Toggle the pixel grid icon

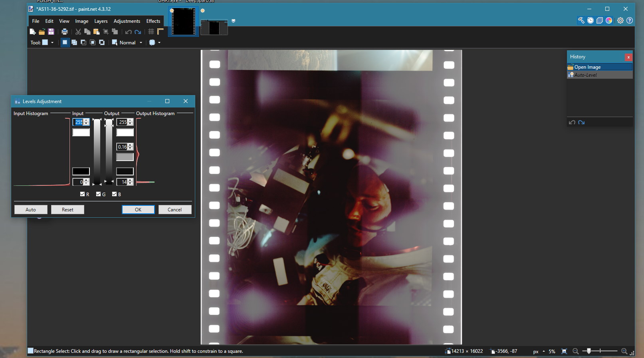point(151,32)
